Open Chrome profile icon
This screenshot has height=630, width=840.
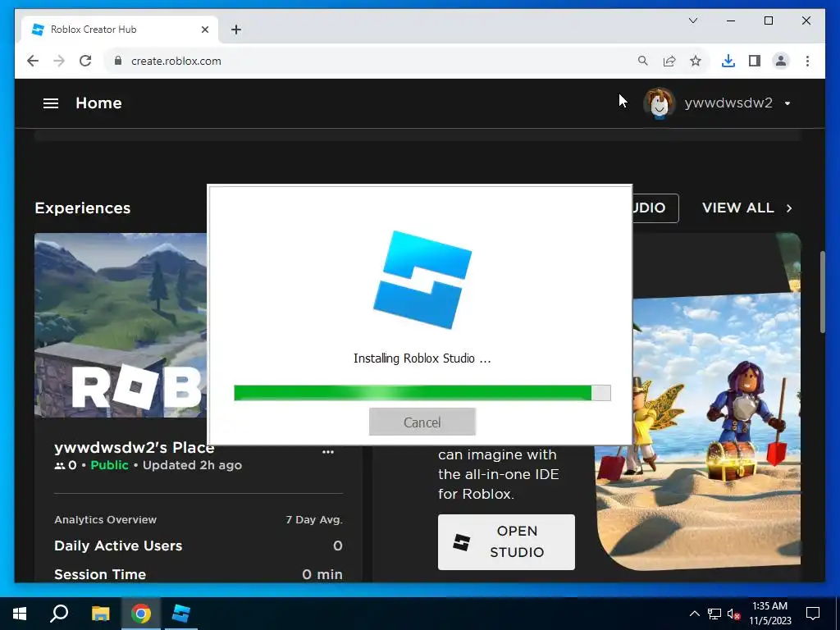(x=781, y=61)
